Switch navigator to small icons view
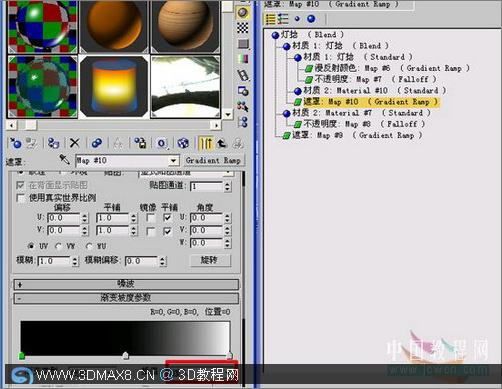 click(297, 19)
